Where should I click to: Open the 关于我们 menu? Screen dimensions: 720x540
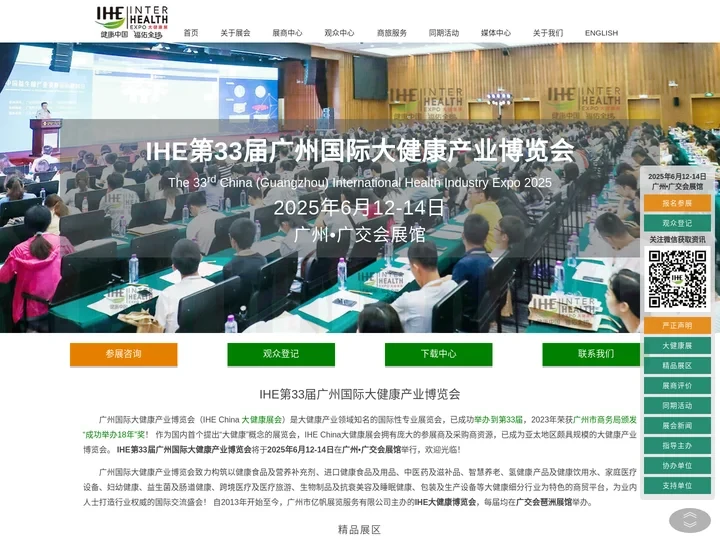548,33
